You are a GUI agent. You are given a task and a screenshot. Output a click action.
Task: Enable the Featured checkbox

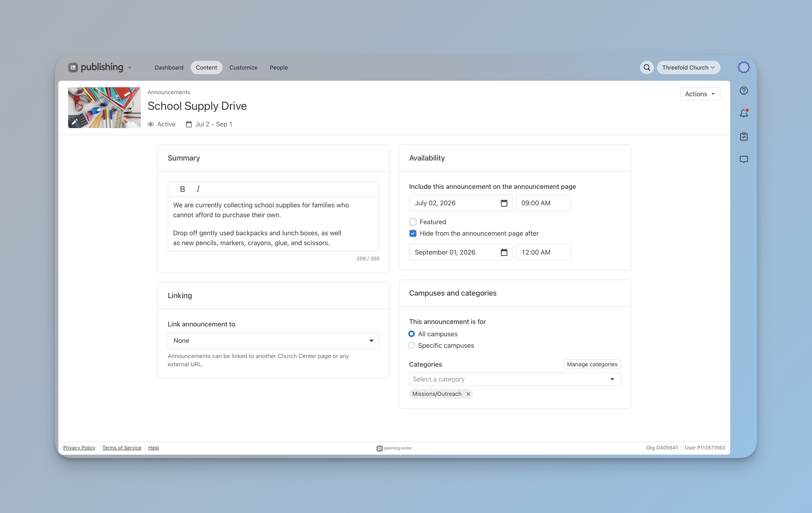coord(413,222)
